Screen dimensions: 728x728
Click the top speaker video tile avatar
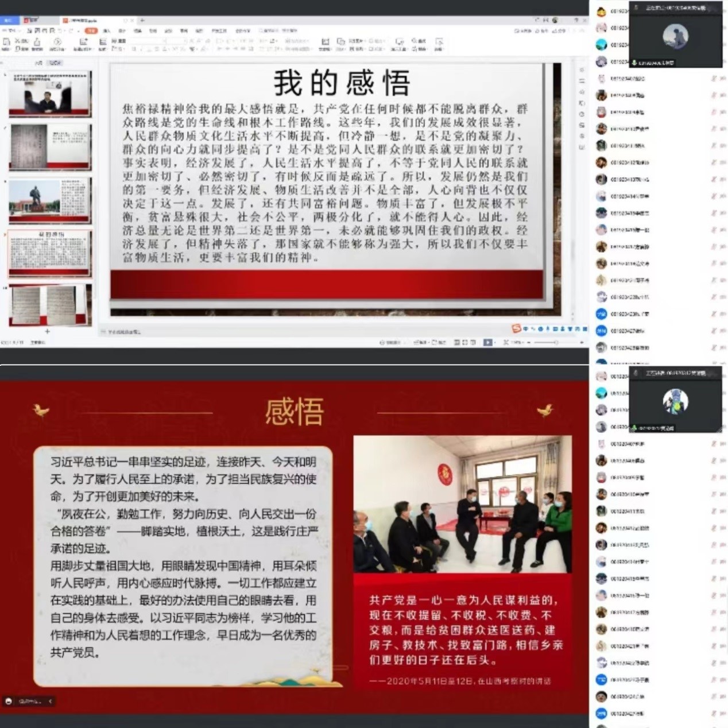click(675, 36)
